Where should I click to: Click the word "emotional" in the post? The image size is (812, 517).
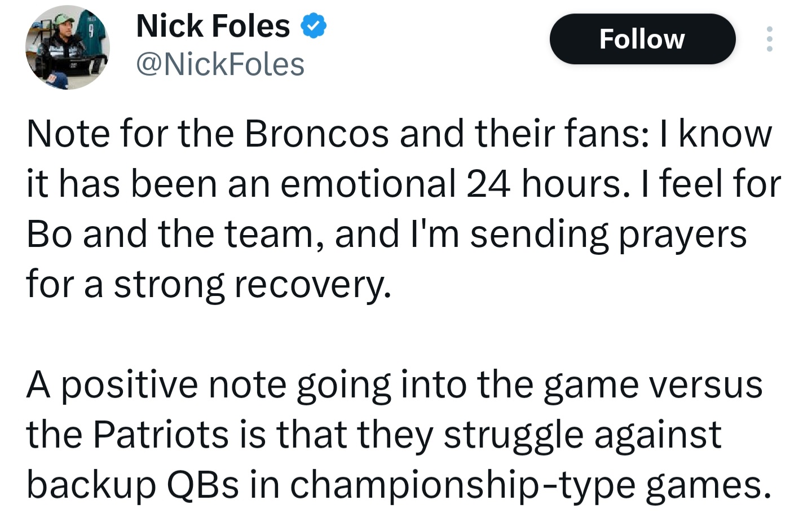(x=368, y=184)
